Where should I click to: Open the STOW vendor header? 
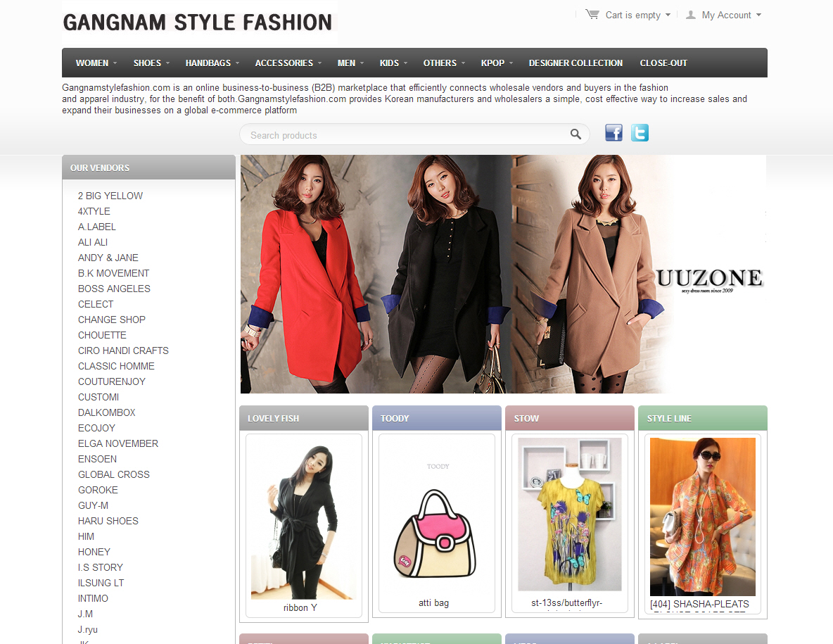(x=569, y=418)
